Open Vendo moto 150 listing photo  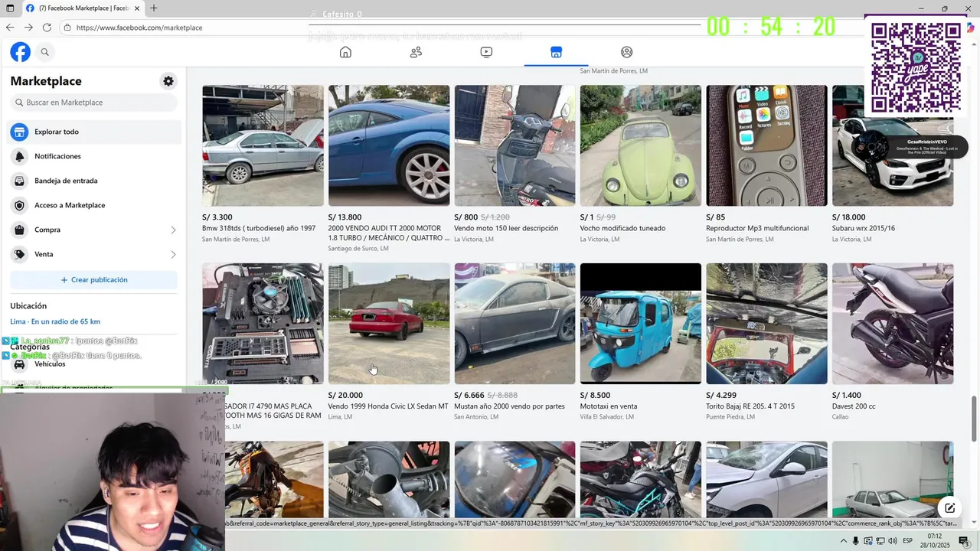click(x=514, y=145)
